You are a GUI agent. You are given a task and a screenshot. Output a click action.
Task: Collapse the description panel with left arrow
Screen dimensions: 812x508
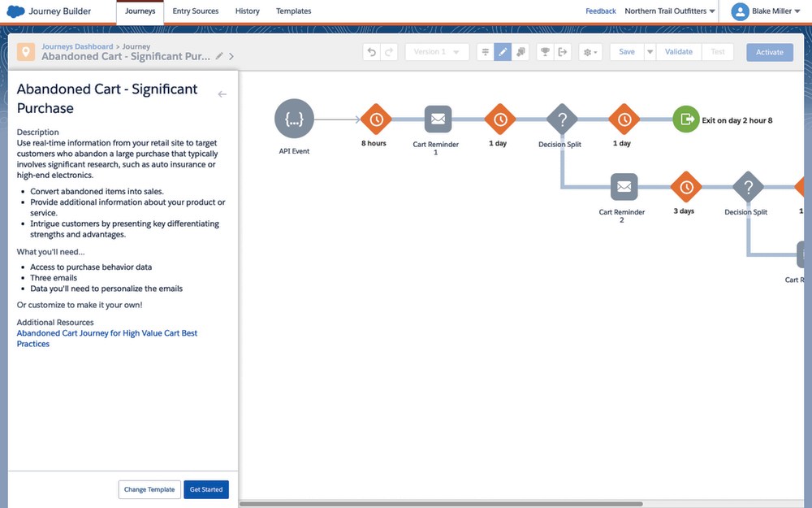click(x=222, y=94)
